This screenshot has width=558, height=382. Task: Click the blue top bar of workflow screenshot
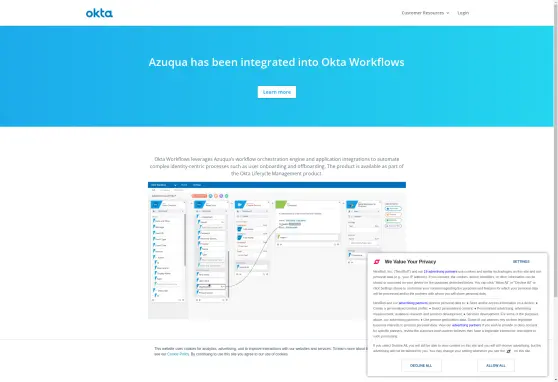click(x=277, y=185)
